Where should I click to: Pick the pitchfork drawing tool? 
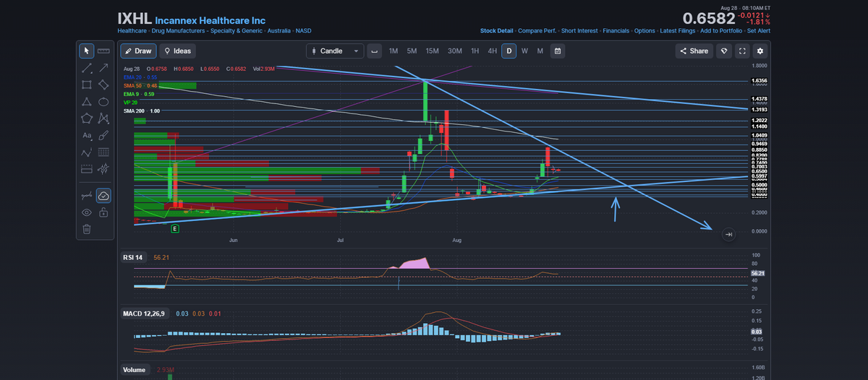point(103,169)
